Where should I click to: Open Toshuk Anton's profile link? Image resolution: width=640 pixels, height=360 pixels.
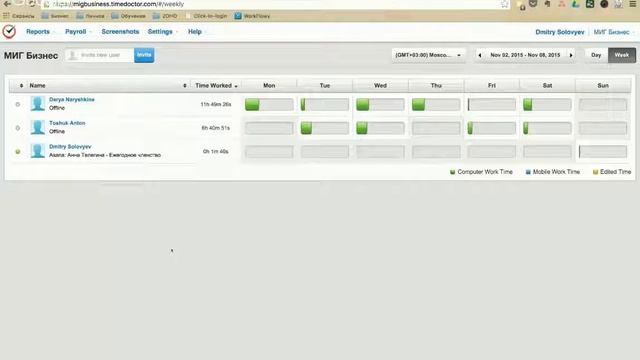[x=67, y=123]
